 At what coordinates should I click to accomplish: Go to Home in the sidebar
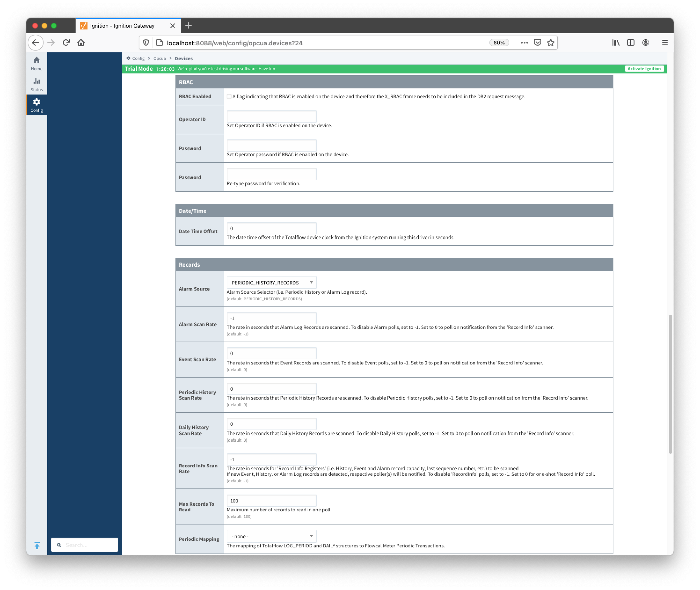tap(37, 63)
